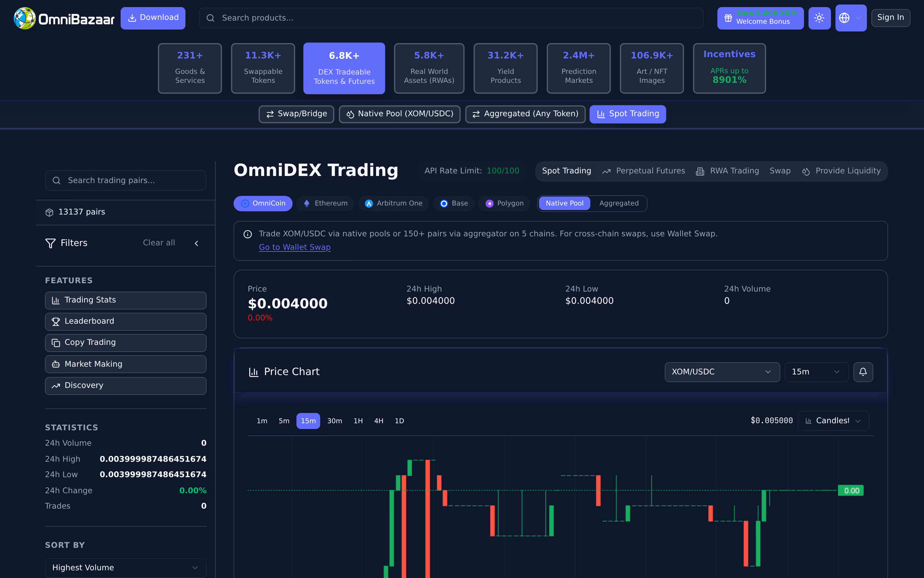The image size is (924, 578).
Task: Click the Sign In button
Action: coord(890,18)
